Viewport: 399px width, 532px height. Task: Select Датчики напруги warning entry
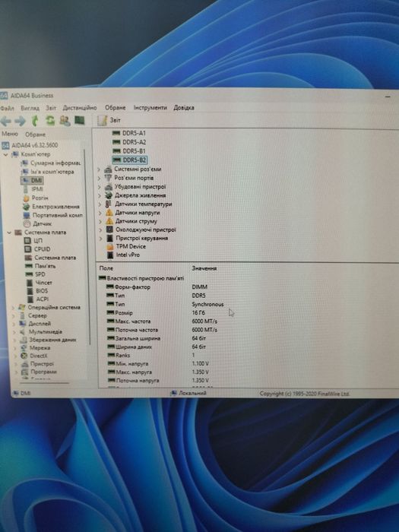pyautogui.click(x=133, y=213)
